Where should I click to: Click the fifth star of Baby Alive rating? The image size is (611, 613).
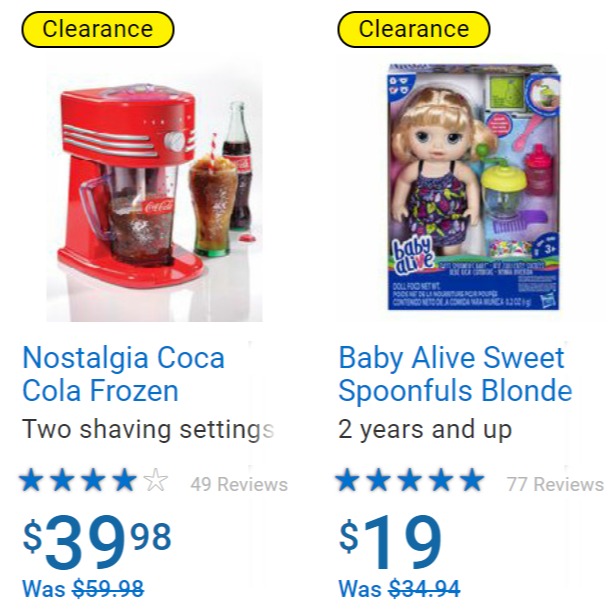pyautogui.click(x=472, y=480)
